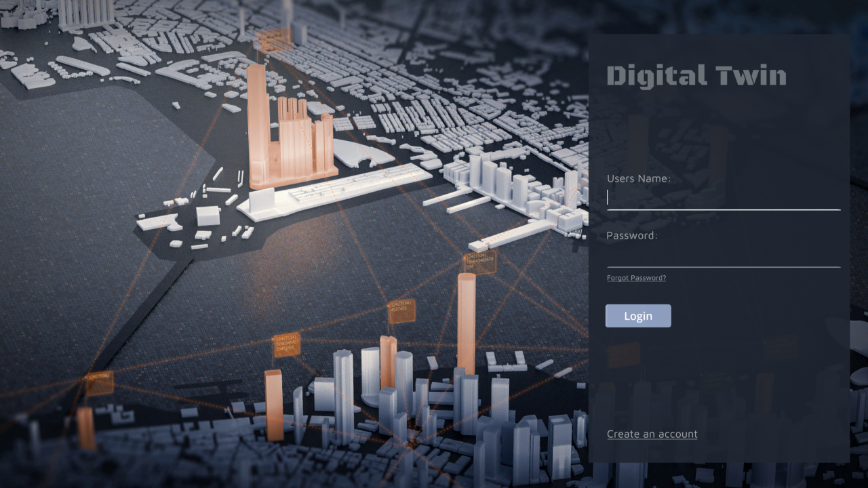This screenshot has width=868, height=488.
Task: Click the Digital Twin title logo
Action: coord(696,76)
